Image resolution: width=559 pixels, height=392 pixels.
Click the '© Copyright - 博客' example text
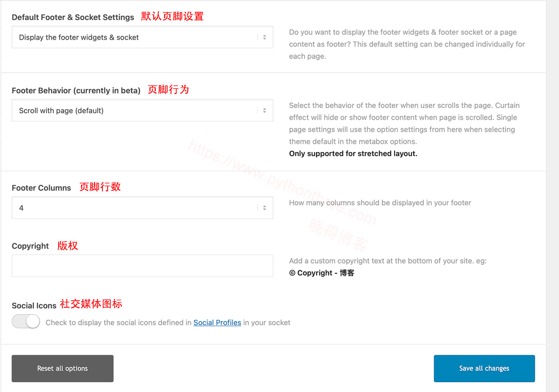[x=321, y=273]
